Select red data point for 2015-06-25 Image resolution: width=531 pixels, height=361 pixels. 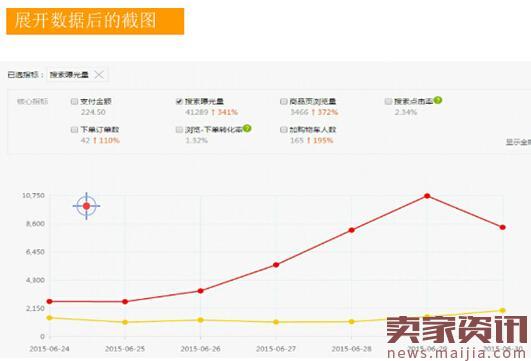tap(125, 302)
